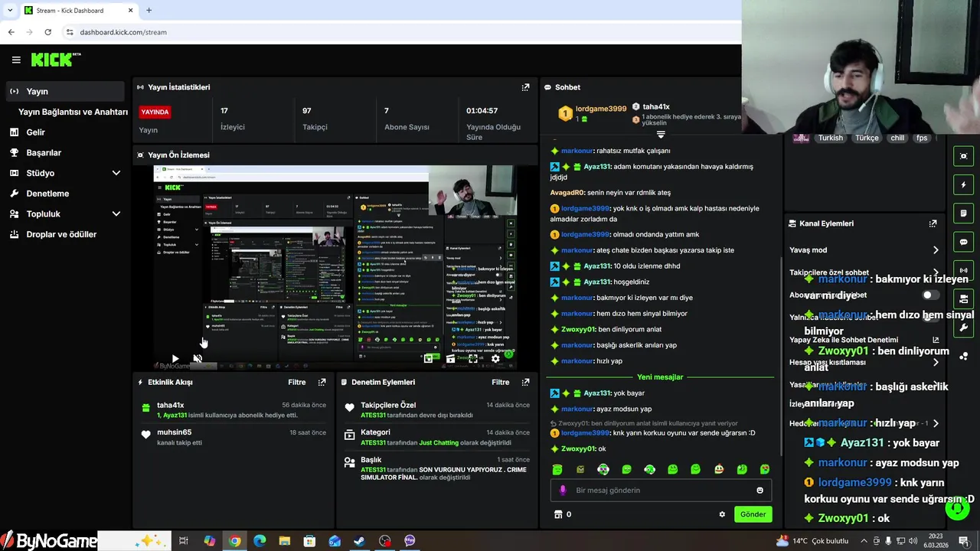Insert the first green angel emote
This screenshot has height=551, width=980.
pos(557,469)
